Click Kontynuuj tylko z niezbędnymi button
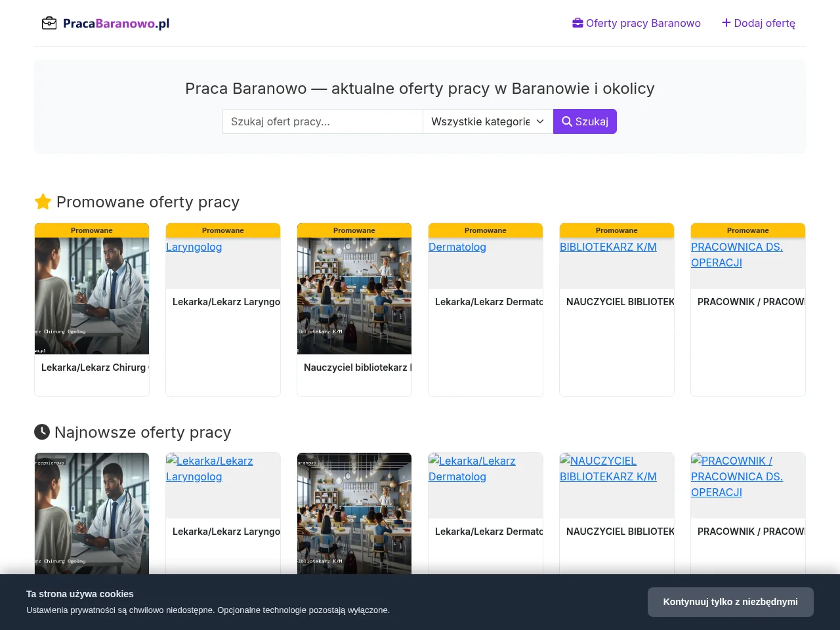The image size is (840, 630). click(x=730, y=602)
